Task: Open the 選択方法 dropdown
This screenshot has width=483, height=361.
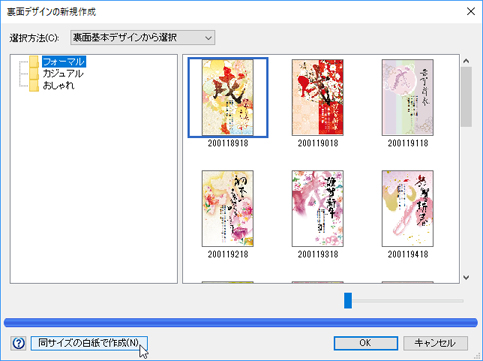Action: tap(143, 38)
